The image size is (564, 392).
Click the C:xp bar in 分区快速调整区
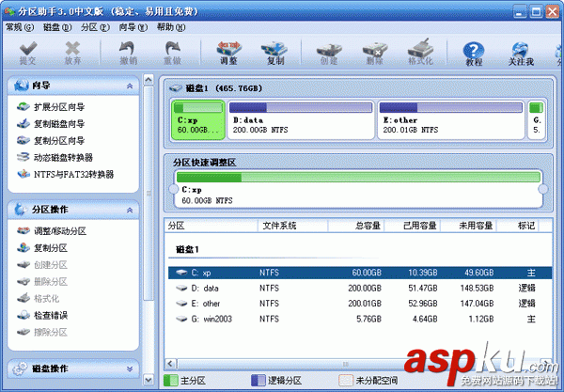358,189
